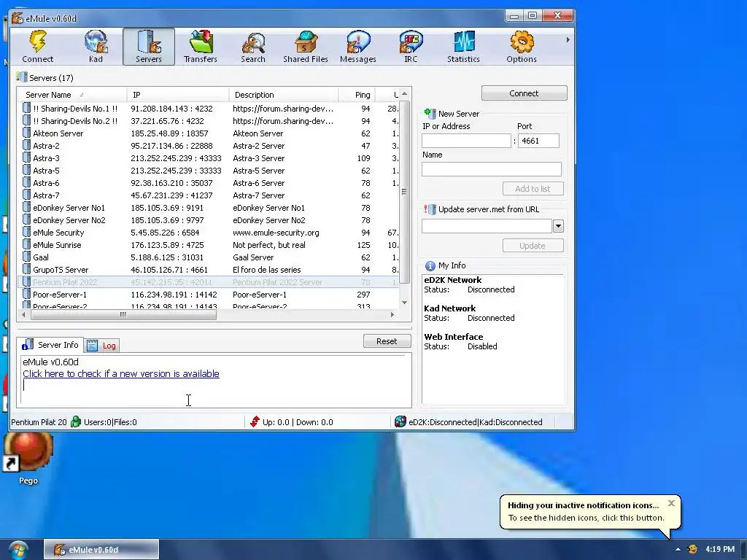Select the Astra-7 server row
The width and height of the screenshot is (747, 560).
point(209,195)
